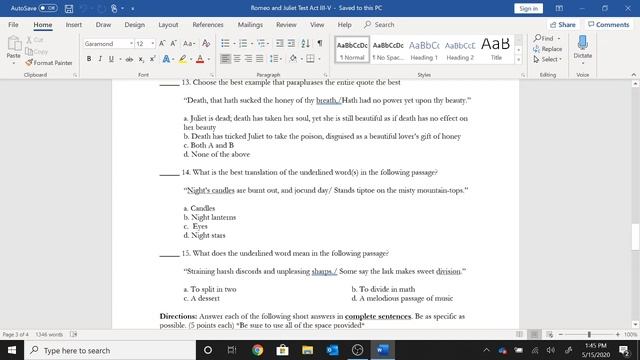Open Google Chrome from the taskbar

[x=258, y=350]
